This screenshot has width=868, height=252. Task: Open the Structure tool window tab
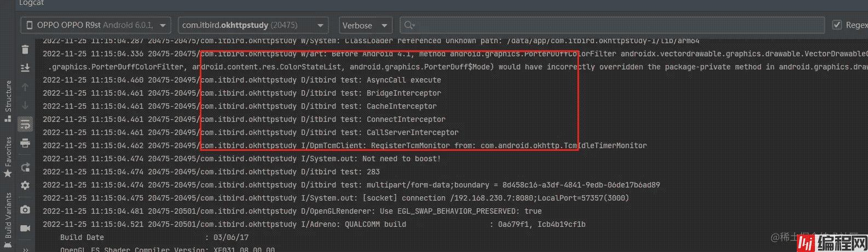pyautogui.click(x=8, y=99)
